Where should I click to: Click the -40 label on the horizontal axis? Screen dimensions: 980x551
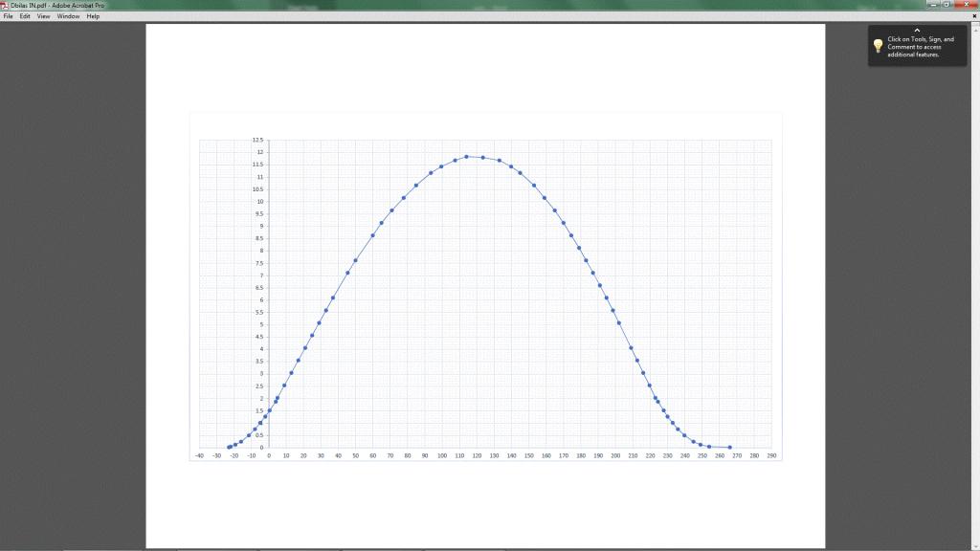[x=199, y=456]
